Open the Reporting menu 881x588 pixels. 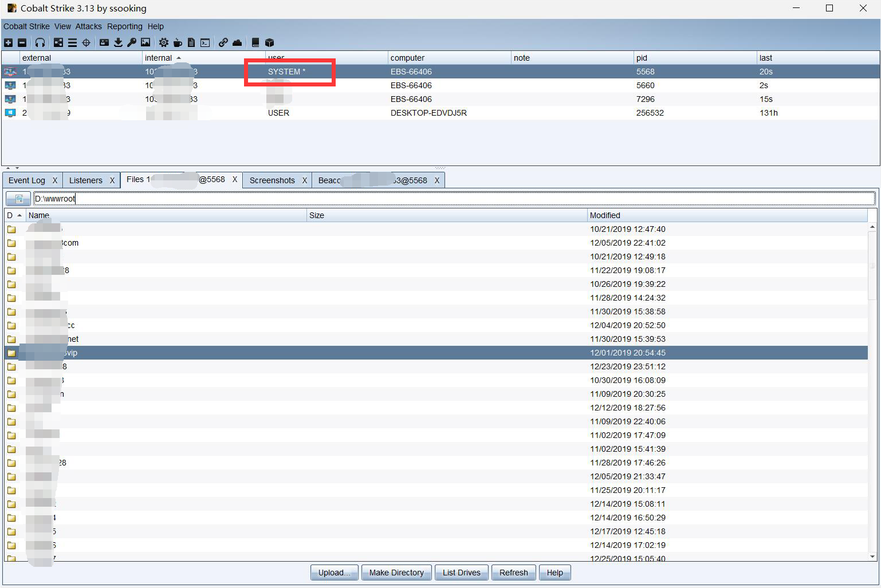[124, 26]
